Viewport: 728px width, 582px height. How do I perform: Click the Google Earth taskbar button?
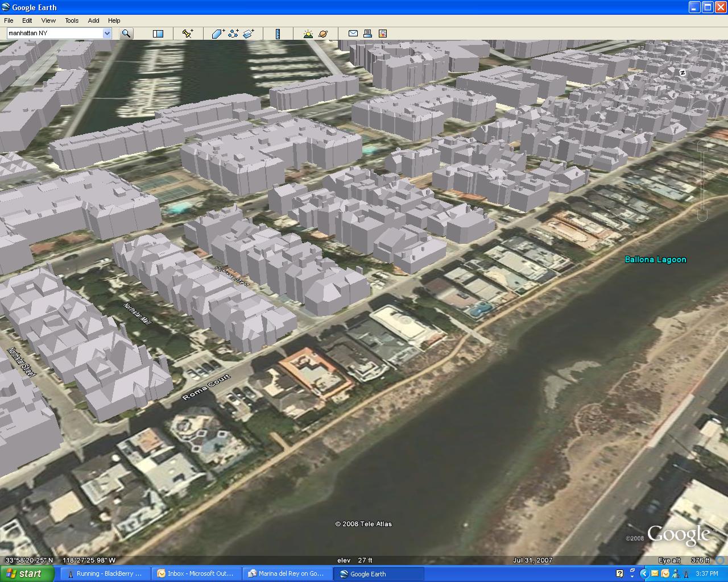[x=379, y=573]
